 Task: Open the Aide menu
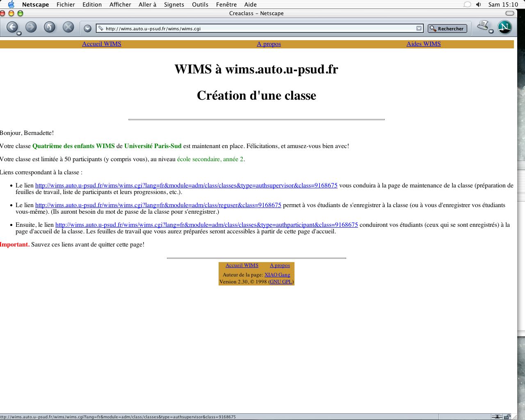(250, 5)
